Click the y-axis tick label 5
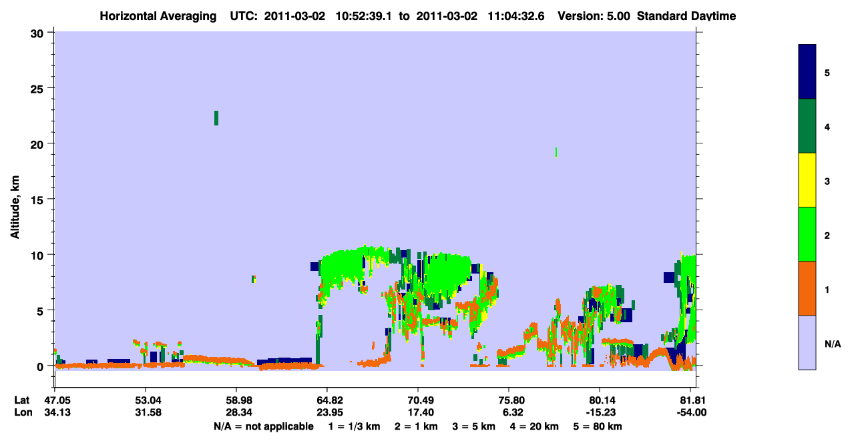868x445 pixels. click(41, 310)
